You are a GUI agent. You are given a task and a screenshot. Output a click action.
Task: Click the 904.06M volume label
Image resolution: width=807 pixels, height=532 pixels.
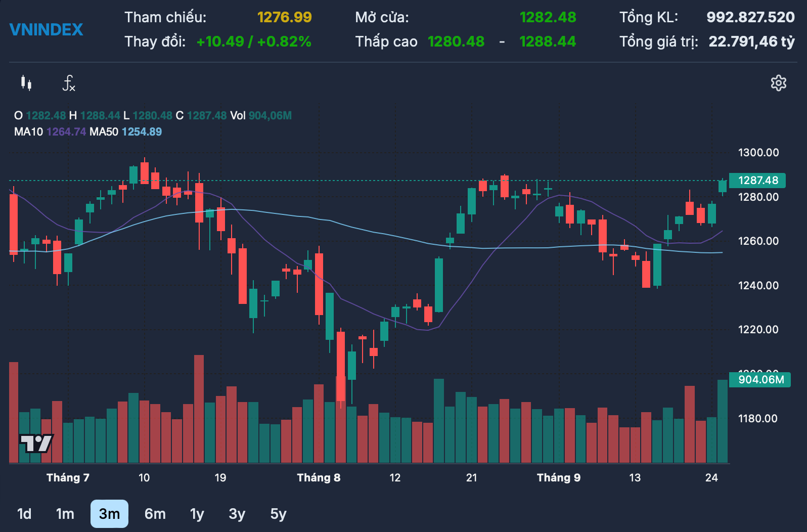(760, 379)
